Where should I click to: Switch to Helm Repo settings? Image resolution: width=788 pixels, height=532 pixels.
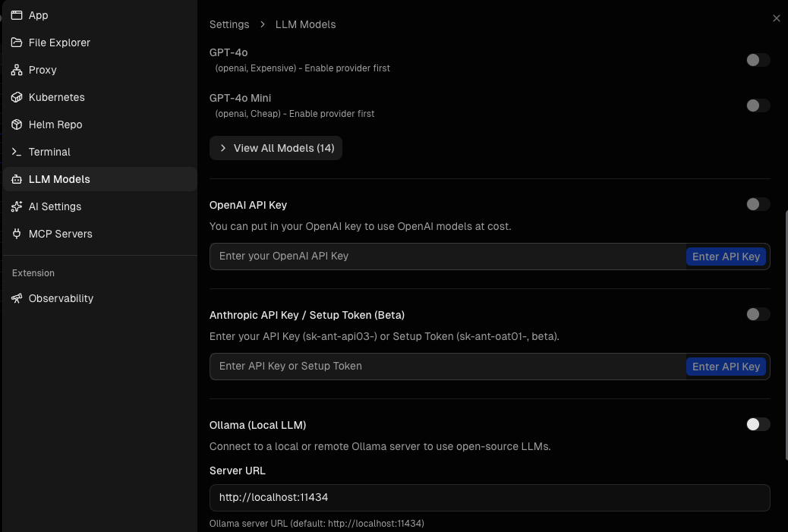pos(100,124)
